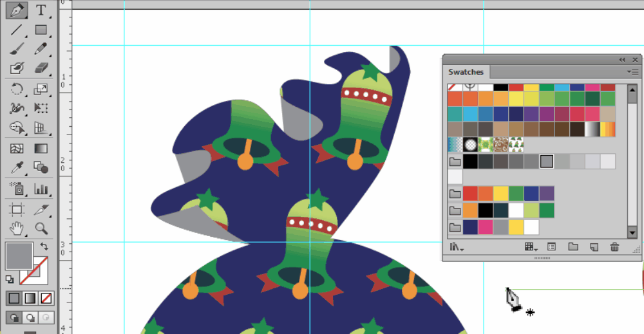Select the Line Segment tool
The width and height of the screenshot is (644, 334).
coord(17,30)
